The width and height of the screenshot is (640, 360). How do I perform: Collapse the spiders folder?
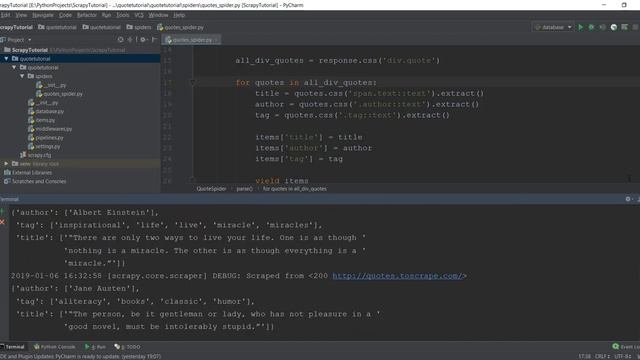22,76
